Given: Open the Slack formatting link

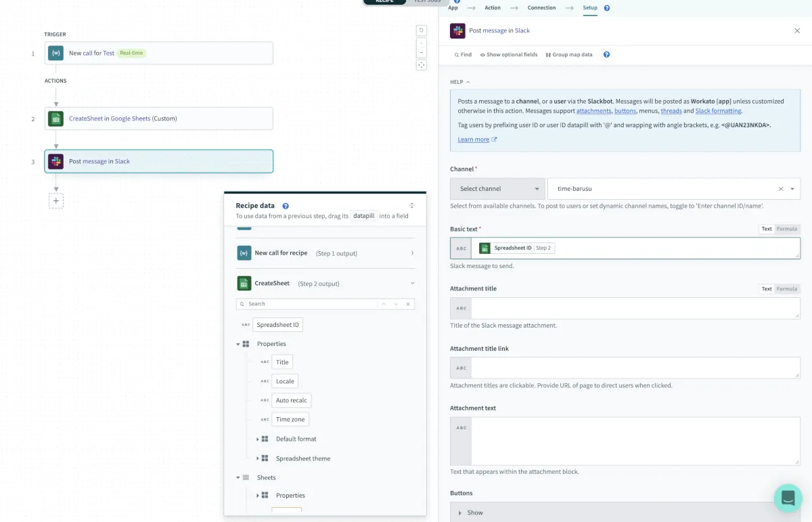Looking at the screenshot, I should pos(718,111).
